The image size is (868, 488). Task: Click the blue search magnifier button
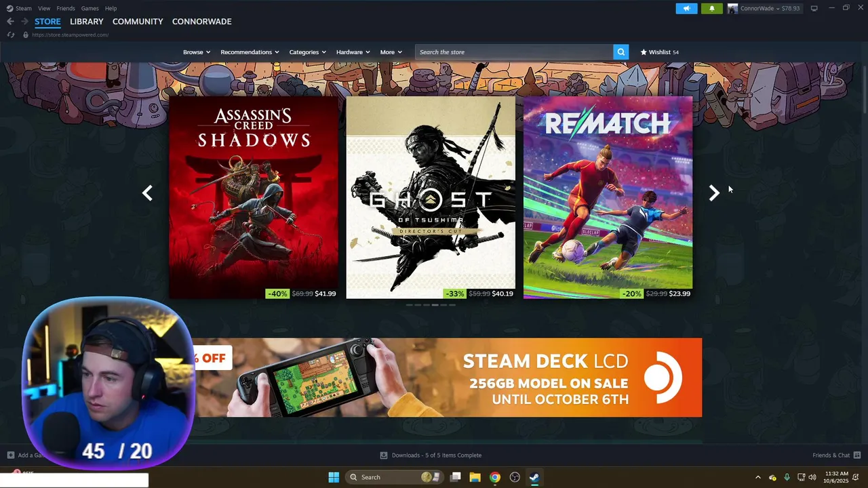(x=620, y=52)
